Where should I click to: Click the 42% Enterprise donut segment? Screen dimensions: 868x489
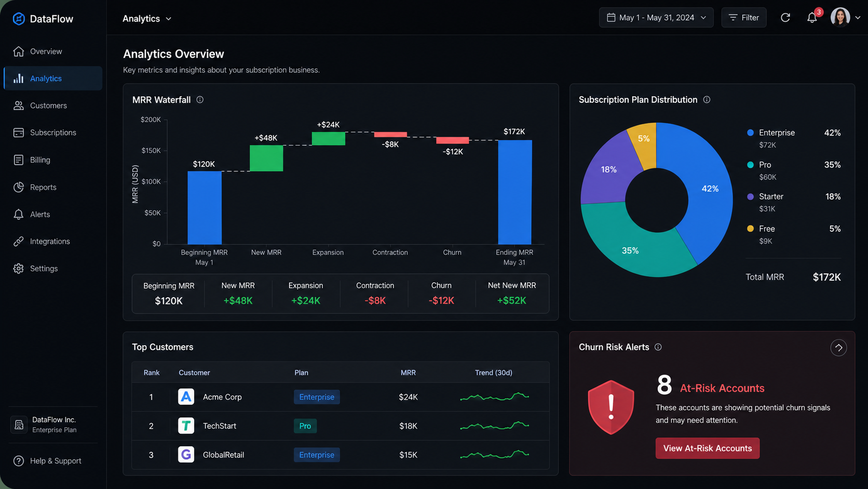[x=710, y=189]
